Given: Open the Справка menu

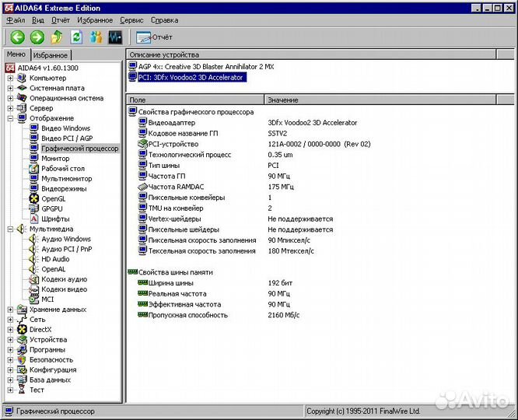Looking at the screenshot, I should 165,20.
